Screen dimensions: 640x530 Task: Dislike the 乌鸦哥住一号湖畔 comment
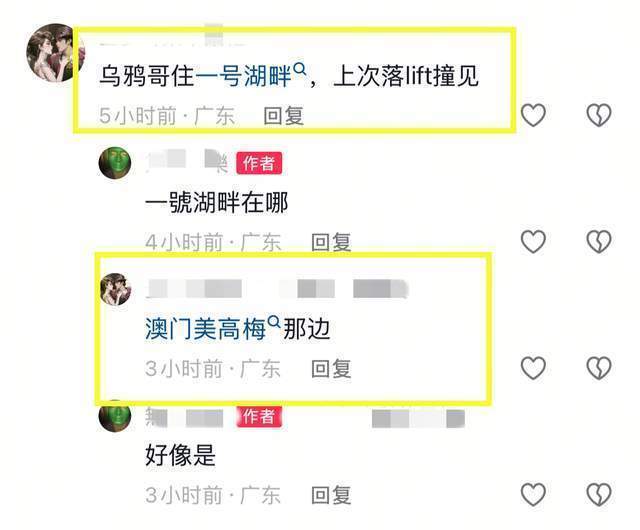(x=599, y=115)
